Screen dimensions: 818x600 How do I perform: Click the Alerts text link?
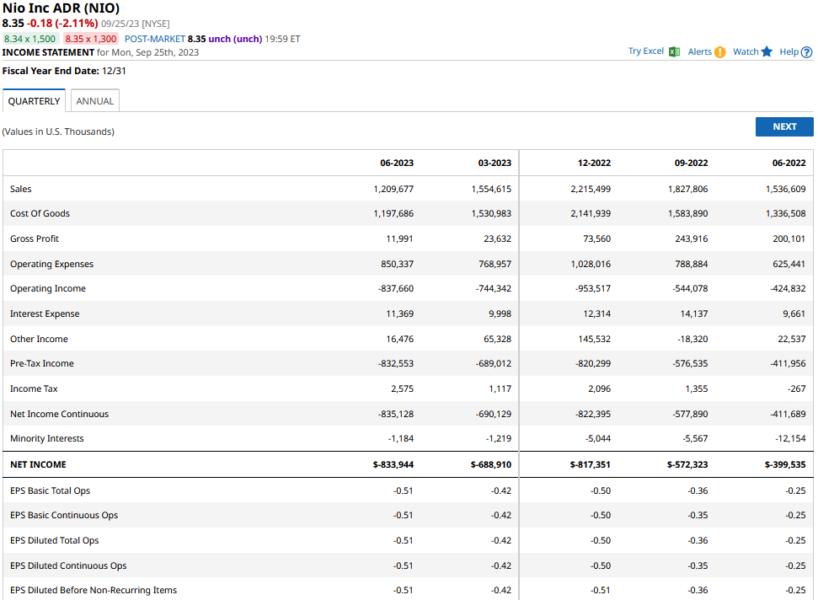coord(699,52)
